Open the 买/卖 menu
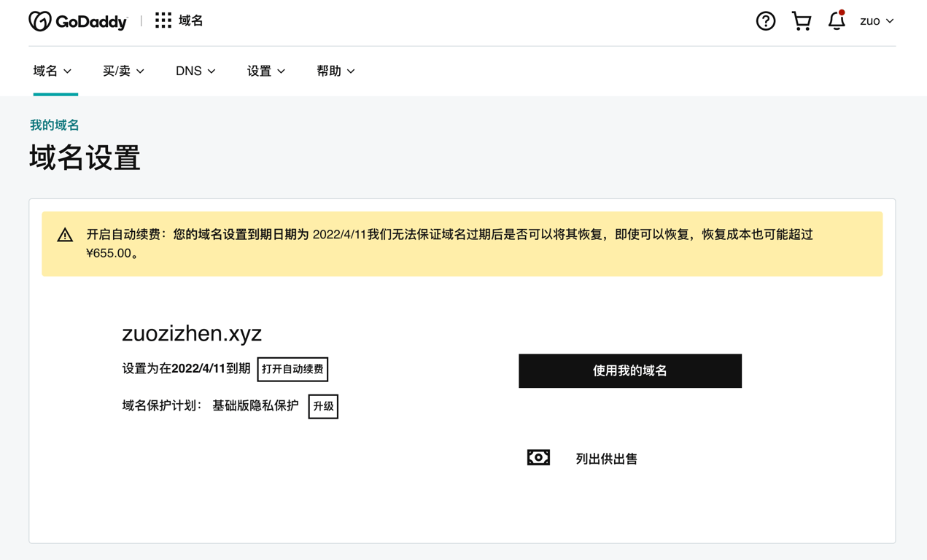927x560 pixels. [x=123, y=71]
